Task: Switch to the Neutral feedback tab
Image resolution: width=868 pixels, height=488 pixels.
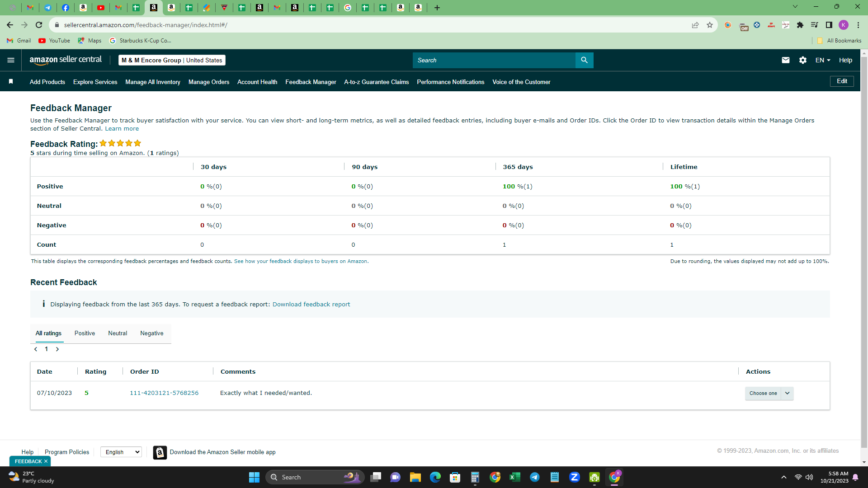Action: tap(118, 333)
